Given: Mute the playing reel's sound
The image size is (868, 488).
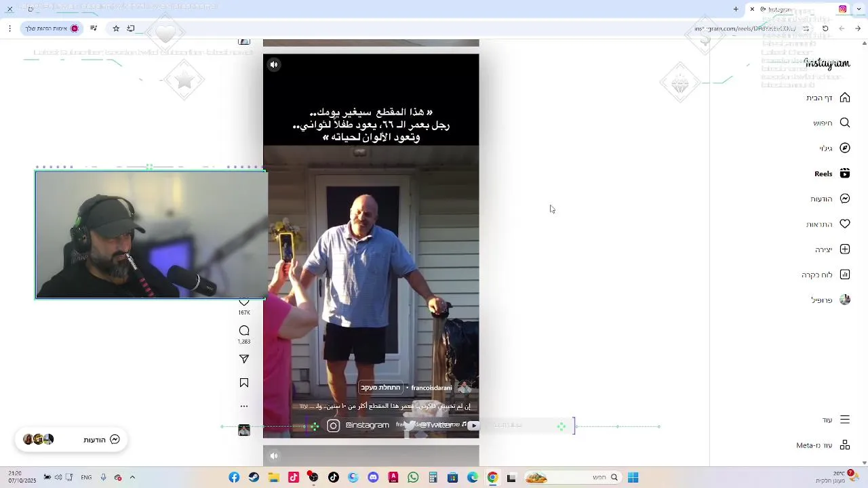Looking at the screenshot, I should coord(274,65).
